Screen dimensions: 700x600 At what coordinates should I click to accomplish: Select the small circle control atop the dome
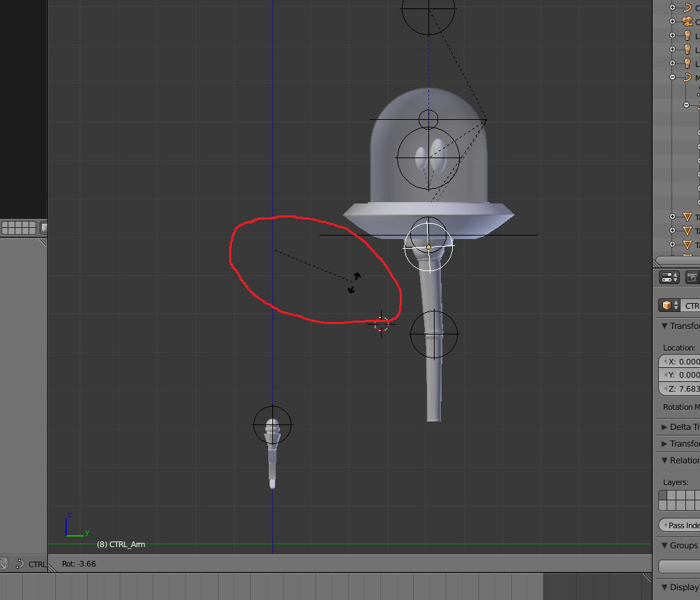click(x=428, y=119)
